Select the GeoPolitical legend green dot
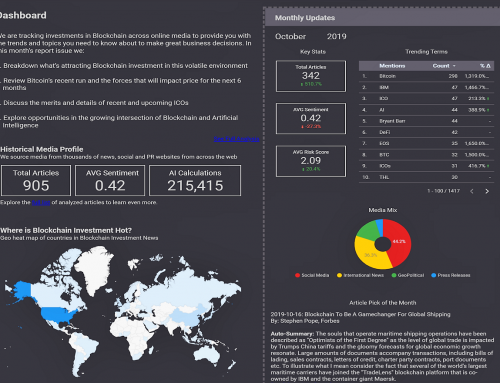500x383 pixels. click(394, 275)
